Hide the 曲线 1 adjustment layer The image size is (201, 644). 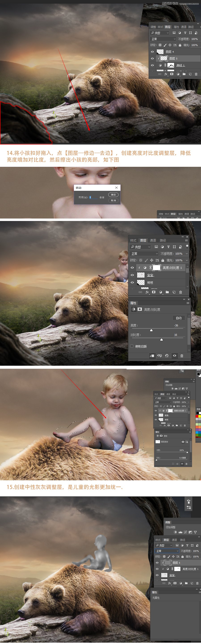tap(152, 65)
